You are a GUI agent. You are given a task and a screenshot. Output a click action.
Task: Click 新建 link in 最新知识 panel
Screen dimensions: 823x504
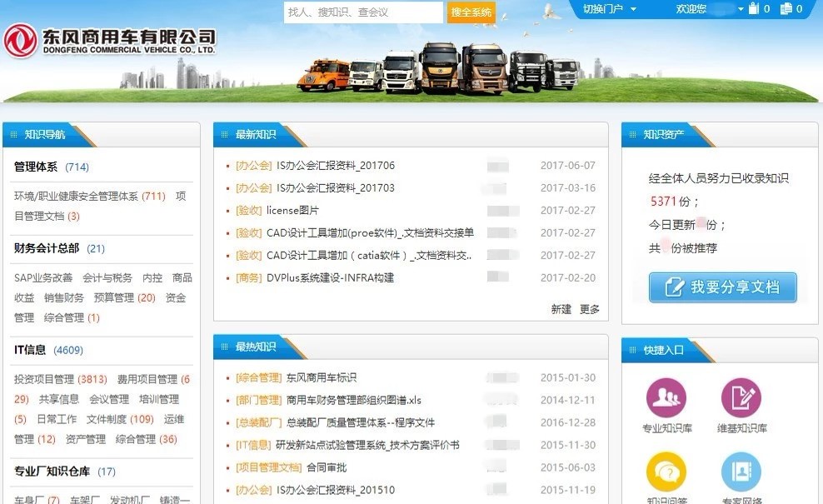[x=561, y=309]
